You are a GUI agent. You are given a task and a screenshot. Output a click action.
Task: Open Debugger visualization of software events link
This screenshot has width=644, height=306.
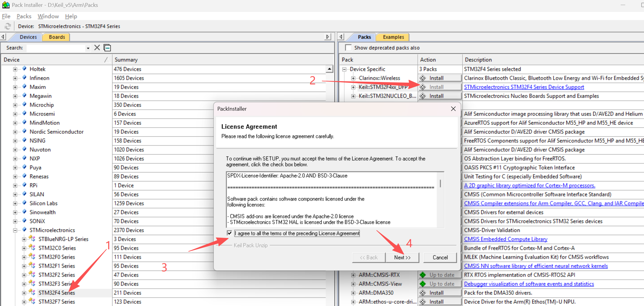[529, 284]
